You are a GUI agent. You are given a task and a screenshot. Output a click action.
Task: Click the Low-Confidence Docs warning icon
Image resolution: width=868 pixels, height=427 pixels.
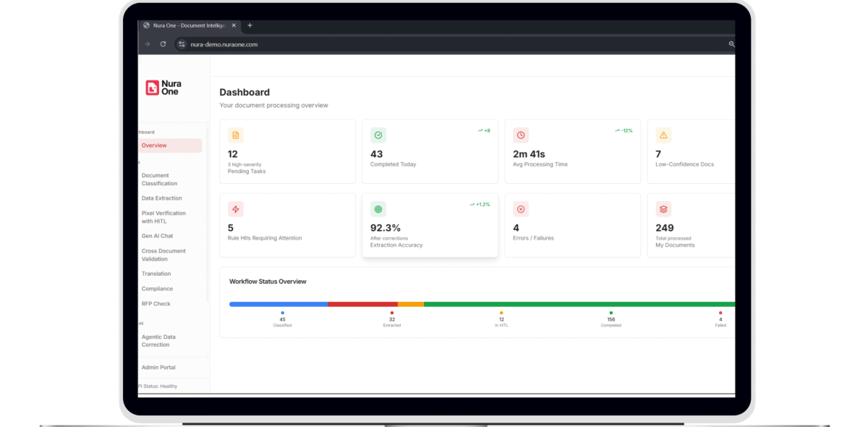[x=663, y=135]
